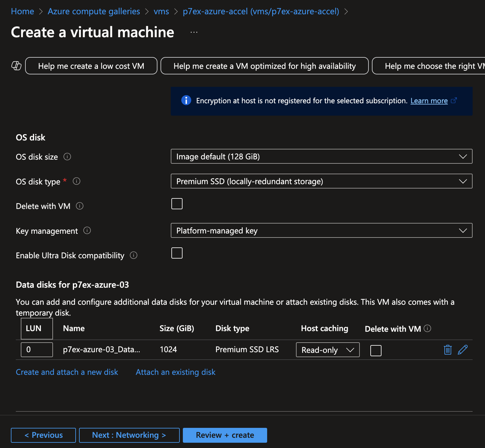The image size is (485, 448).
Task: Click the Key management info icon
Action: (87, 230)
